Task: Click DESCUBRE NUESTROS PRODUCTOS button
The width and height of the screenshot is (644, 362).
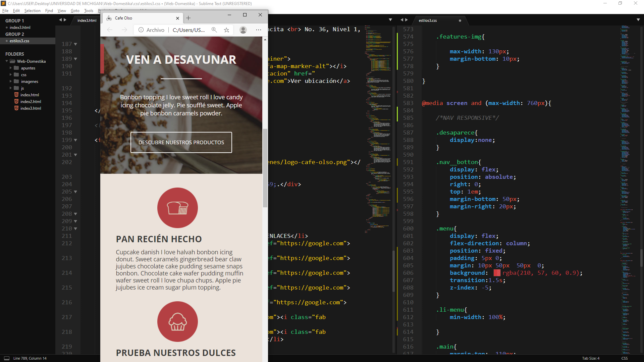Action: coord(181,142)
